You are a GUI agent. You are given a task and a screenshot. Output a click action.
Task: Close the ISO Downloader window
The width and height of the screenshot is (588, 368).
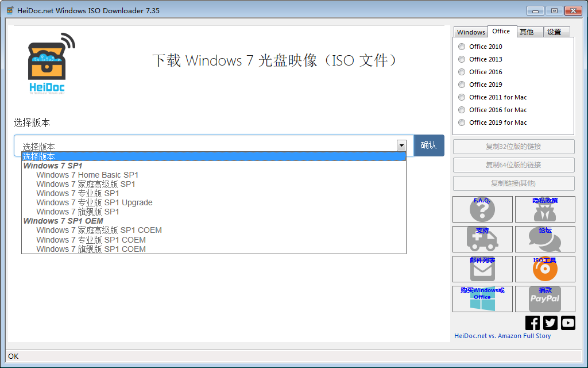(574, 11)
